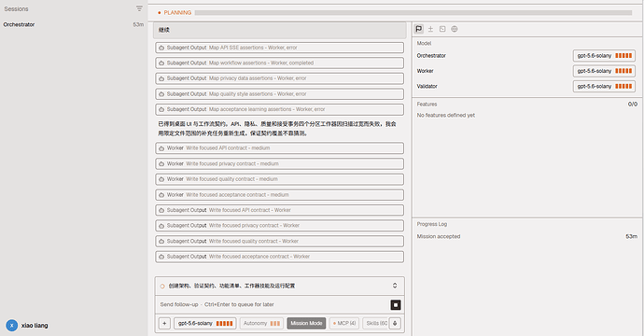Open the diff plus-minus panel icon
644x336 pixels.
click(430, 29)
